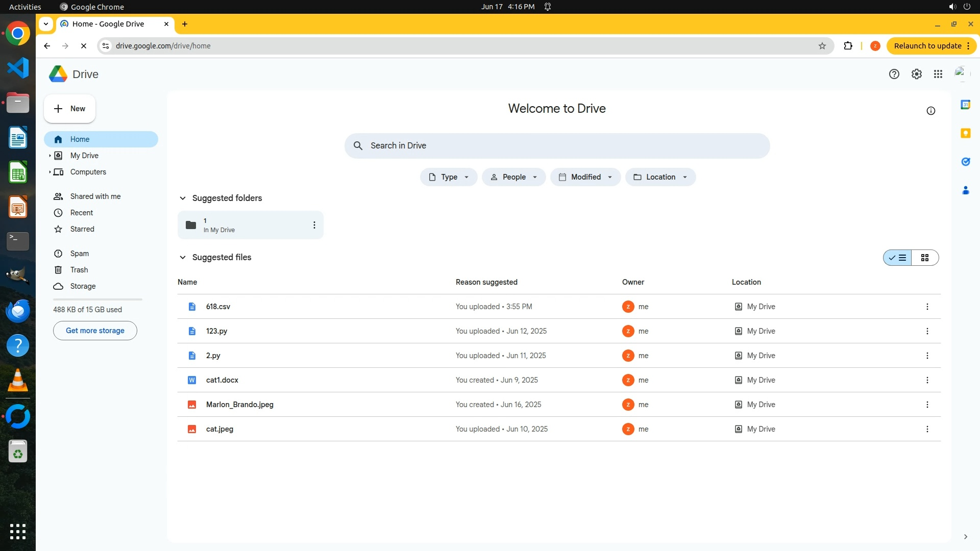Click Get more storage button
The image size is (980, 551).
pyautogui.click(x=95, y=331)
